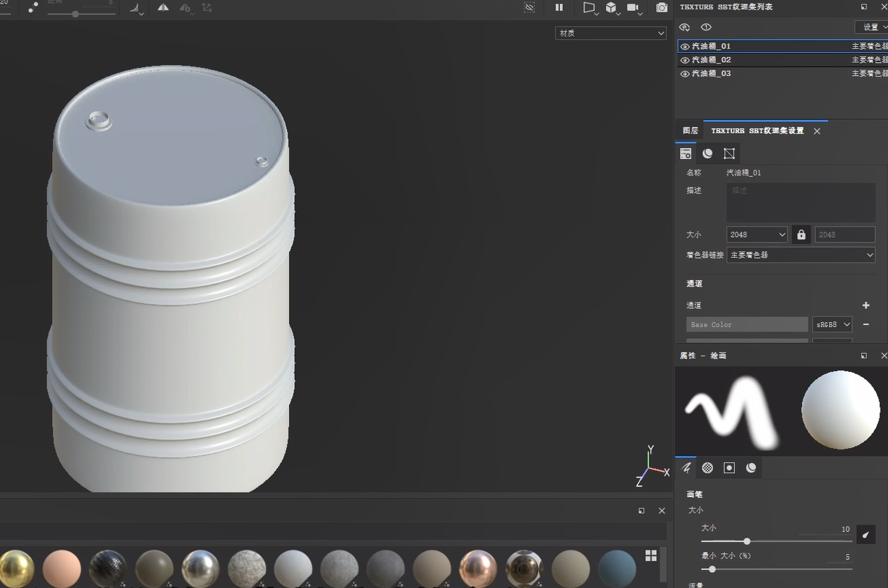The image size is (888, 588).
Task: Click the camera screenshot icon
Action: 661,7
